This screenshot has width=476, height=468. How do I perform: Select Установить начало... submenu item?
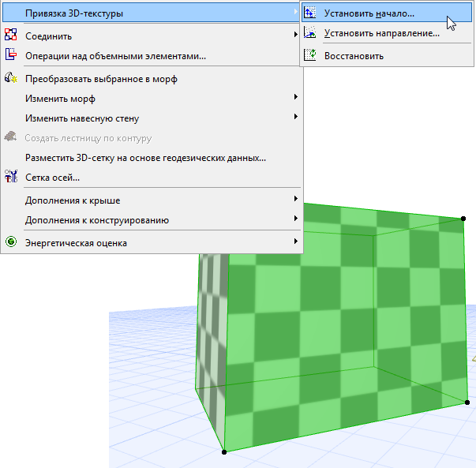(x=387, y=13)
